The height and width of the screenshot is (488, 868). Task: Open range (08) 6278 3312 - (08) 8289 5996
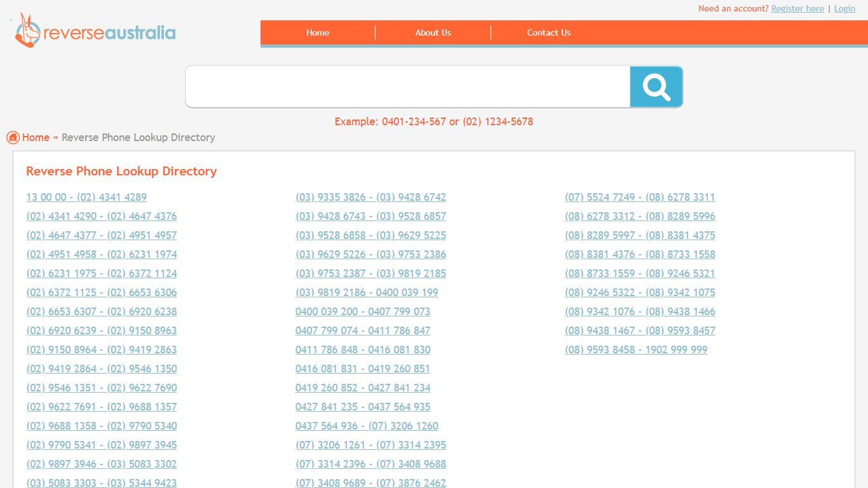click(640, 216)
